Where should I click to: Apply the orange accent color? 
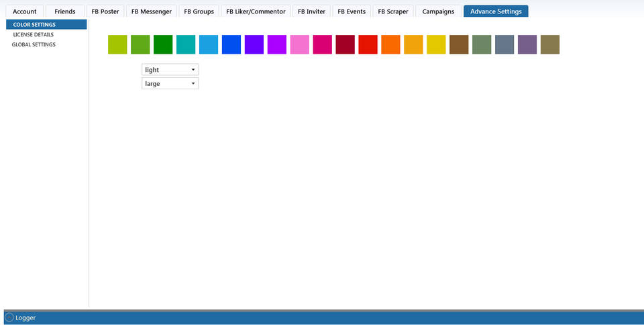coord(390,45)
